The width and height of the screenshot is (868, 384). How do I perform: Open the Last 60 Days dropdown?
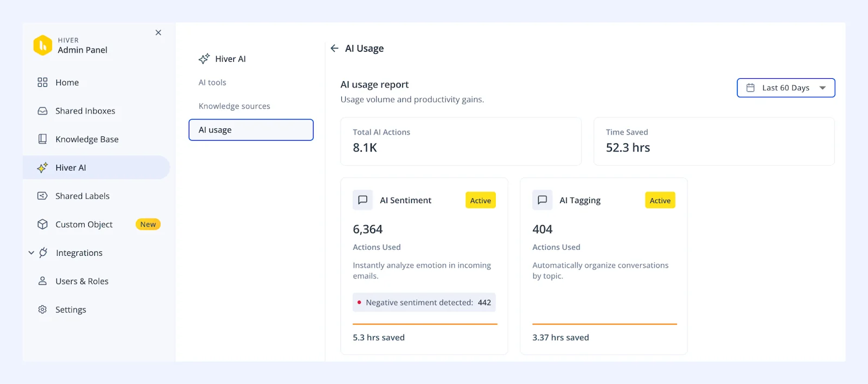(786, 88)
